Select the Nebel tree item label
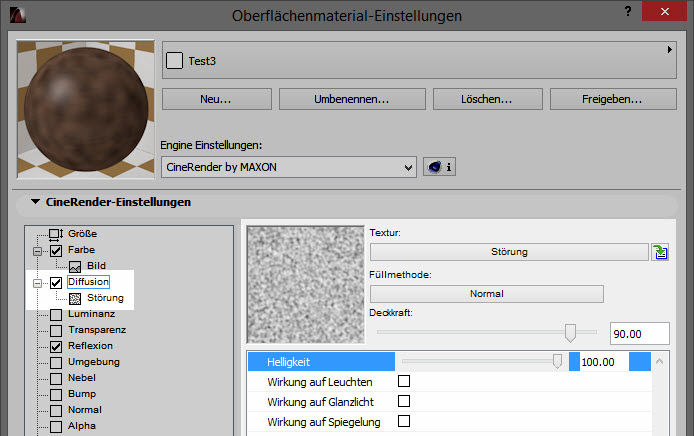This screenshot has width=694, height=436. (82, 378)
